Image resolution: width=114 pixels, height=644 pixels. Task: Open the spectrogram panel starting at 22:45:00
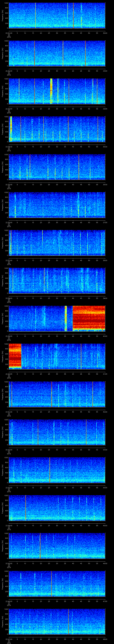(57, 546)
